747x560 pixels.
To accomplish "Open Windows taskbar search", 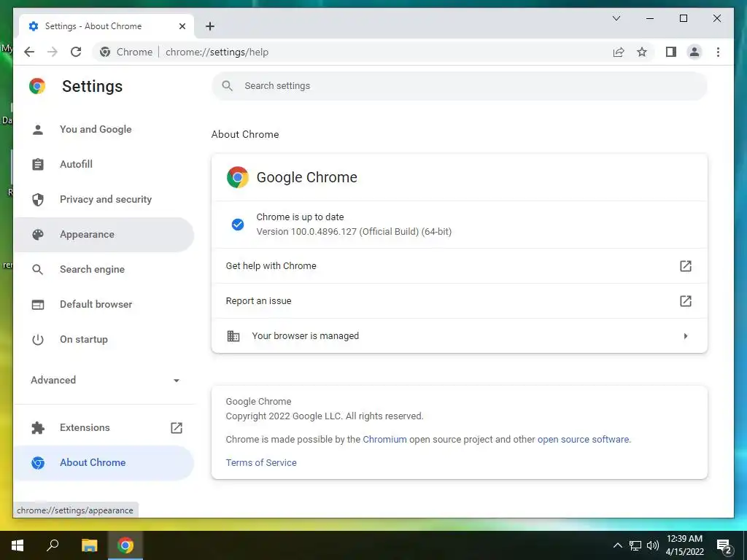I will tap(53, 545).
